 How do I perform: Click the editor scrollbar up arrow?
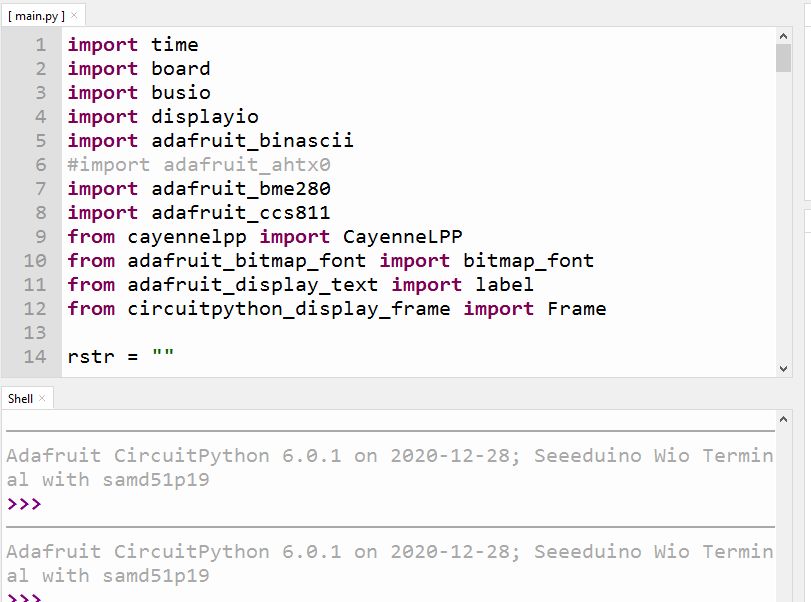click(783, 36)
